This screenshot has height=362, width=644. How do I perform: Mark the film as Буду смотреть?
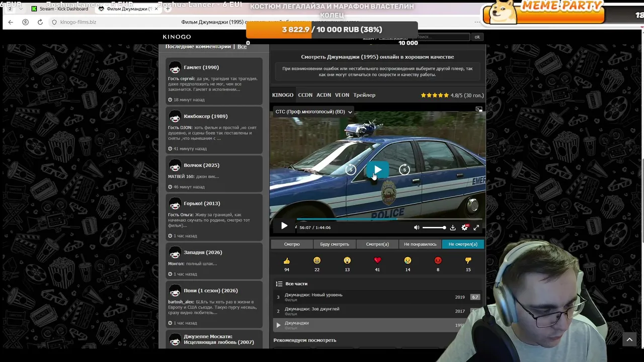coord(335,244)
